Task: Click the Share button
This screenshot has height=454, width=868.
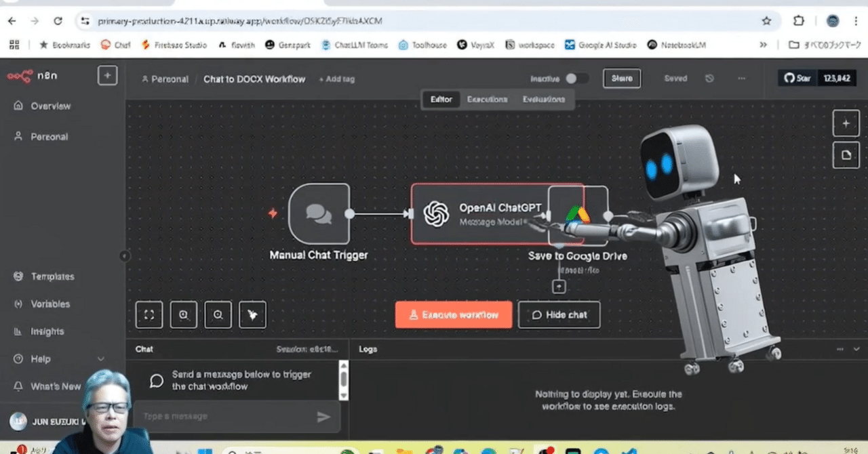Action: tap(621, 78)
